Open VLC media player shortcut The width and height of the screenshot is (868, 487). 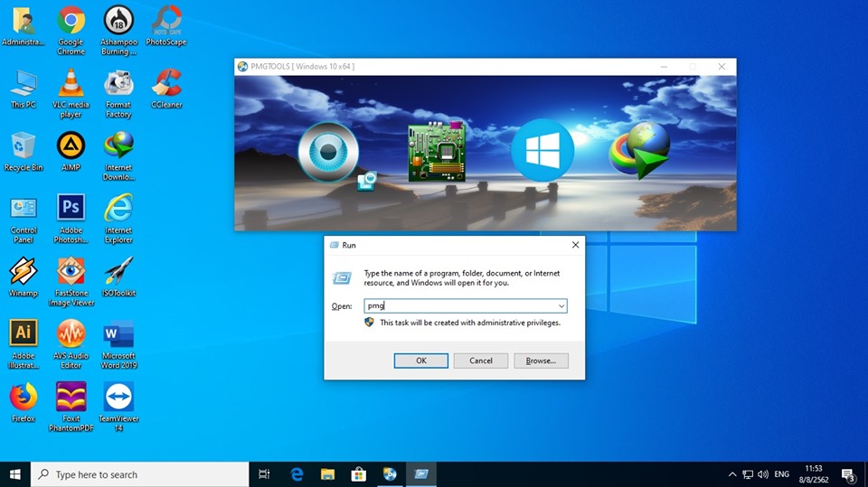pos(71,93)
